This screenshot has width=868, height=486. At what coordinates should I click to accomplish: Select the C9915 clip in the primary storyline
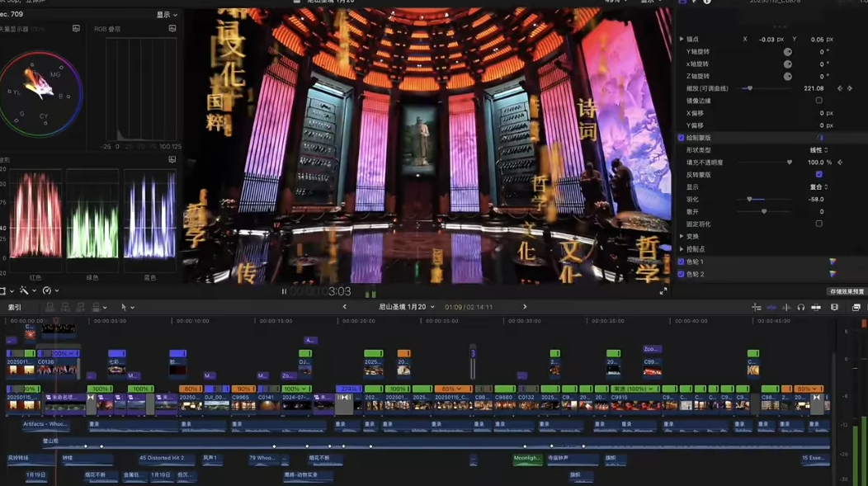click(635, 402)
